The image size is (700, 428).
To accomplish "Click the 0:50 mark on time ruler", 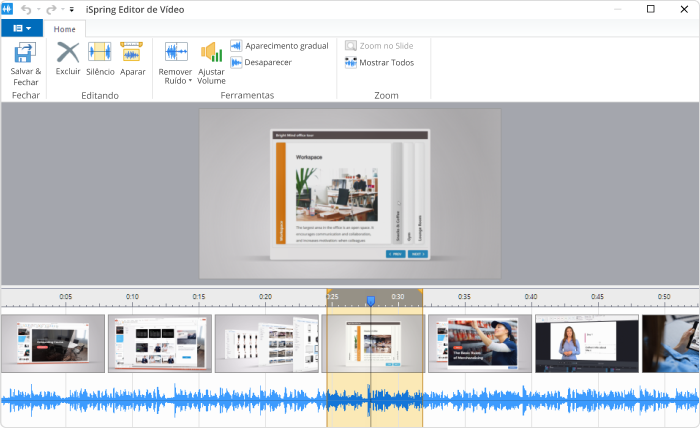I will 664,297.
